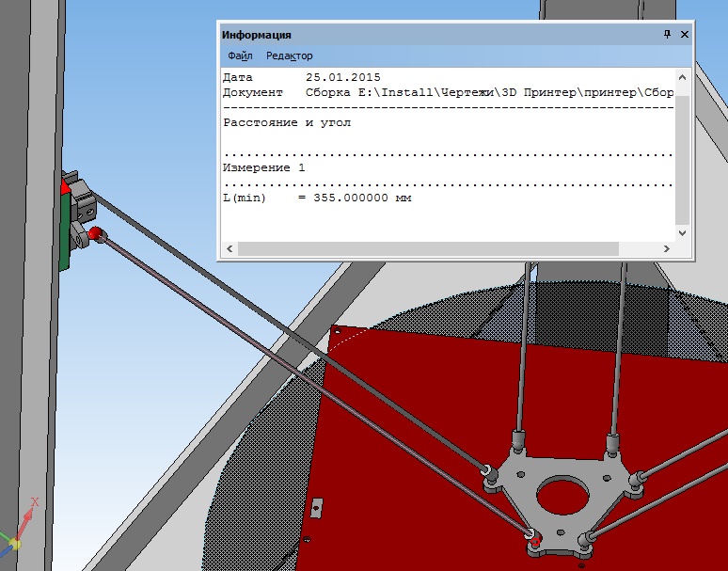The width and height of the screenshot is (728, 571).
Task: Open the Редактор menu
Action: click(289, 56)
